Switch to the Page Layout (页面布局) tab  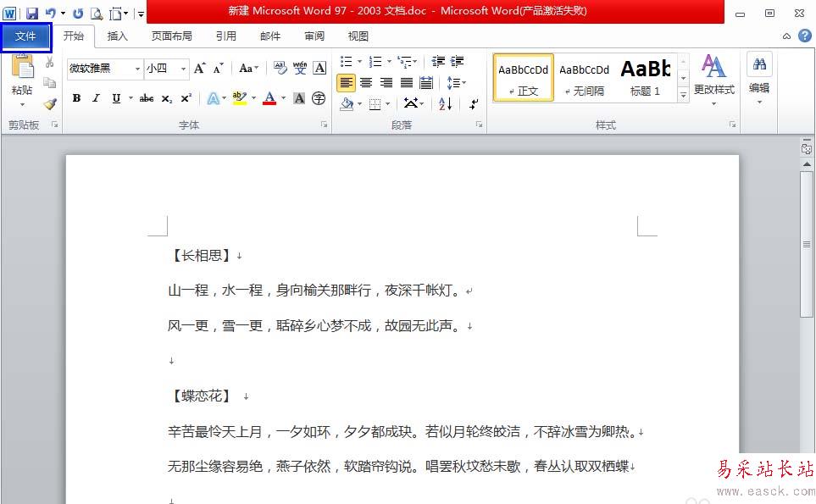[x=172, y=36]
